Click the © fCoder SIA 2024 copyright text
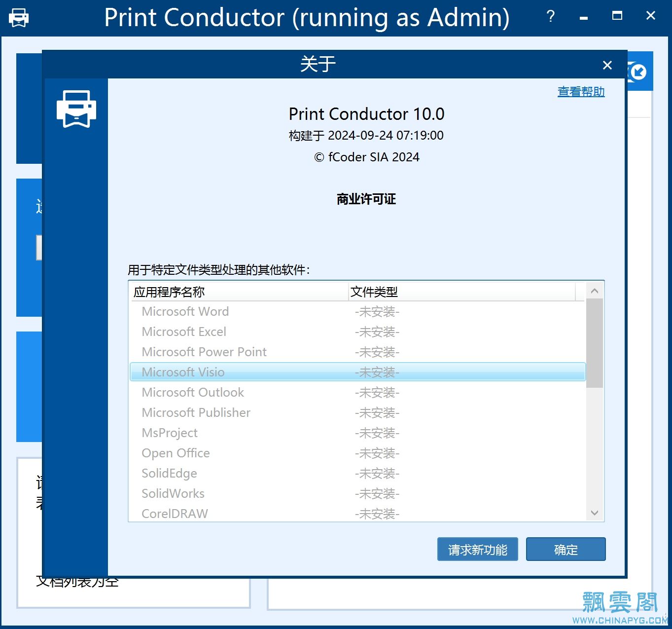This screenshot has height=629, width=672. coord(366,157)
